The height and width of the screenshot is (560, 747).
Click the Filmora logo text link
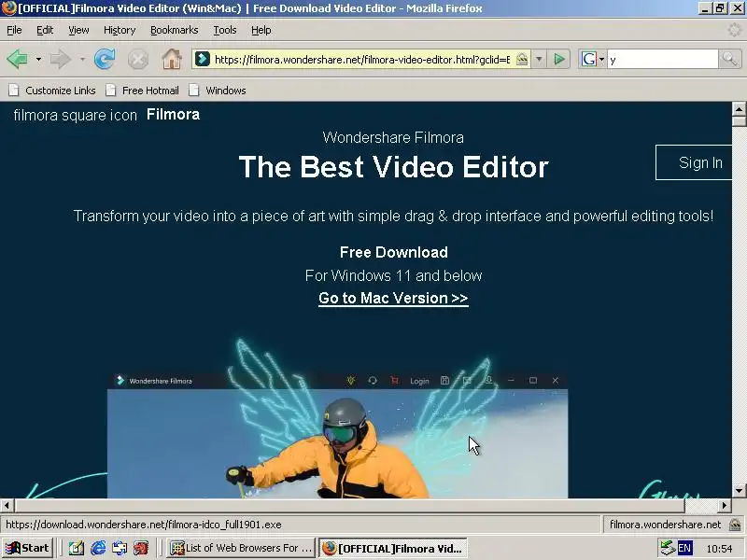click(173, 114)
